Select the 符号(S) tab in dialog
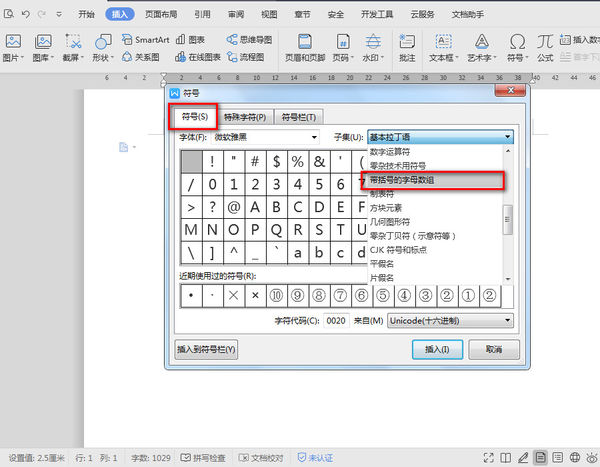 pyautogui.click(x=194, y=116)
